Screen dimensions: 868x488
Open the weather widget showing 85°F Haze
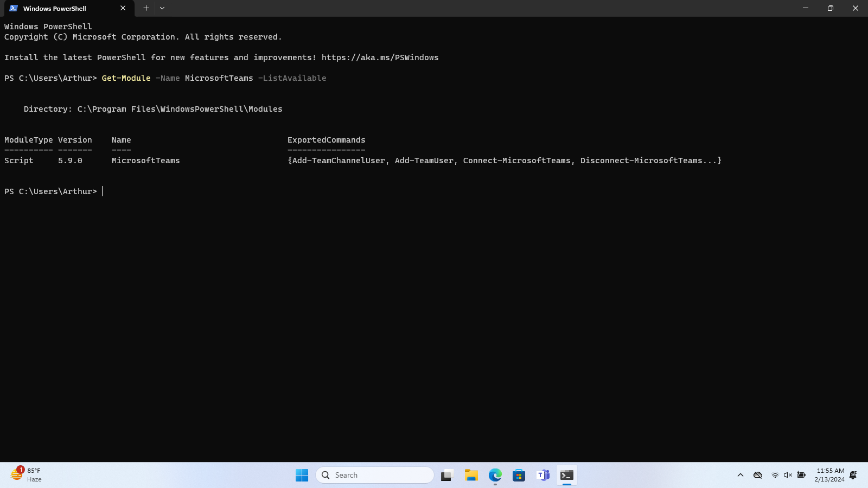click(26, 475)
